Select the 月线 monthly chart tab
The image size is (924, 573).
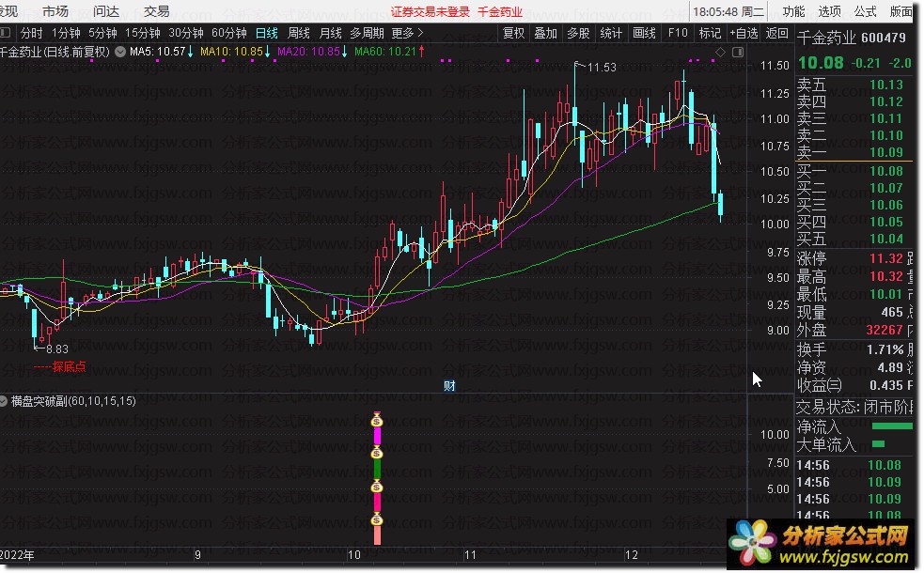click(x=331, y=33)
